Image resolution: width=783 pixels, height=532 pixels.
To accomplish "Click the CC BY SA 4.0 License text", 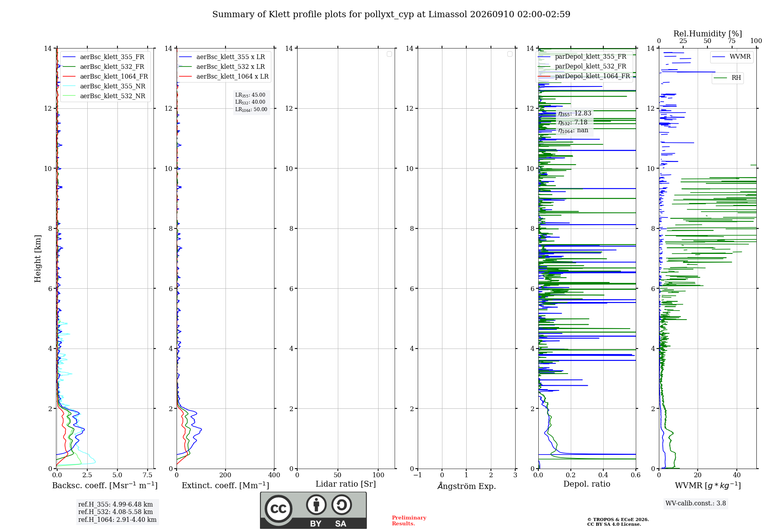I will pyautogui.click(x=614, y=524).
